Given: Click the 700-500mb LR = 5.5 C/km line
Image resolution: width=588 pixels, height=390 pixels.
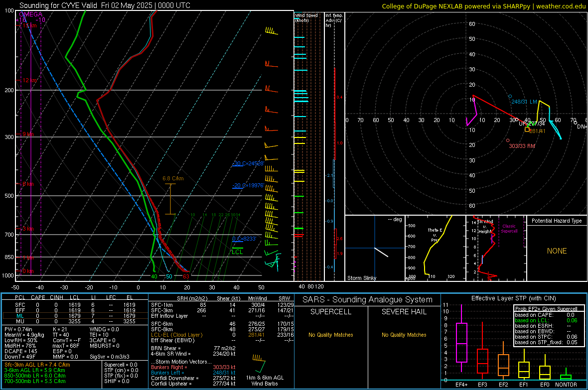Looking at the screenshot, I should 35,382.
